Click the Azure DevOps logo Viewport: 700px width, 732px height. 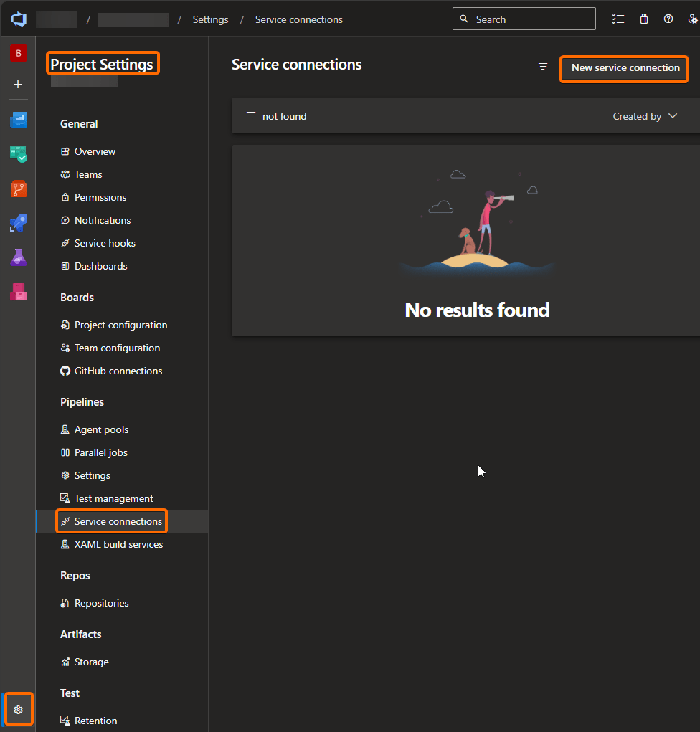tap(18, 19)
